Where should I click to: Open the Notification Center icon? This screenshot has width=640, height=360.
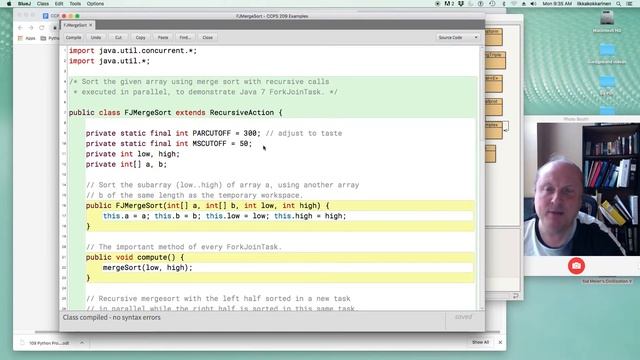click(630, 4)
